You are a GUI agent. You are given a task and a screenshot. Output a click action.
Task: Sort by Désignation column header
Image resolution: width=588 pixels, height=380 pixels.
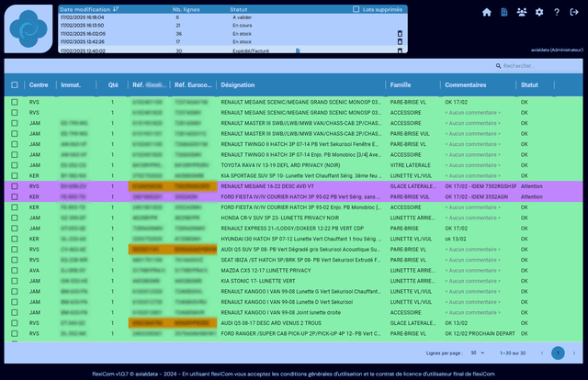pyautogui.click(x=238, y=85)
